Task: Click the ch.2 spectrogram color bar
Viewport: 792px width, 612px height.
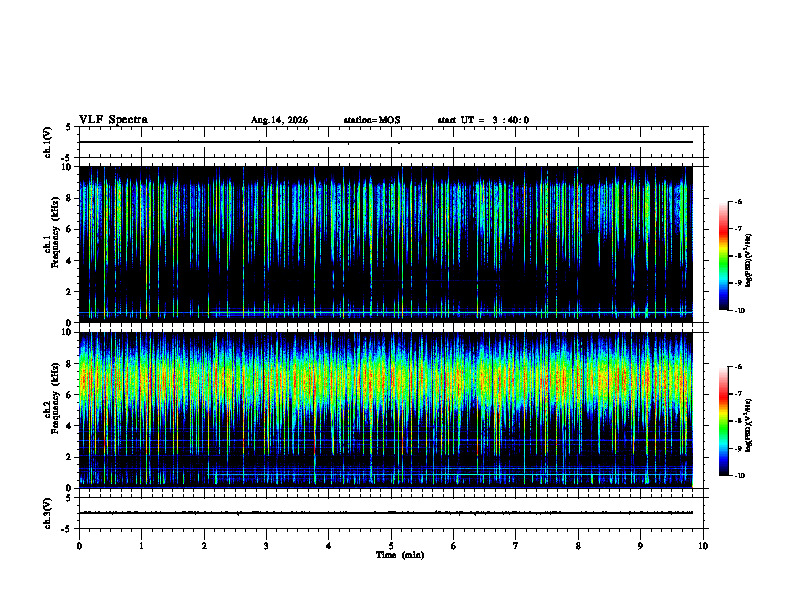Action: click(x=723, y=421)
